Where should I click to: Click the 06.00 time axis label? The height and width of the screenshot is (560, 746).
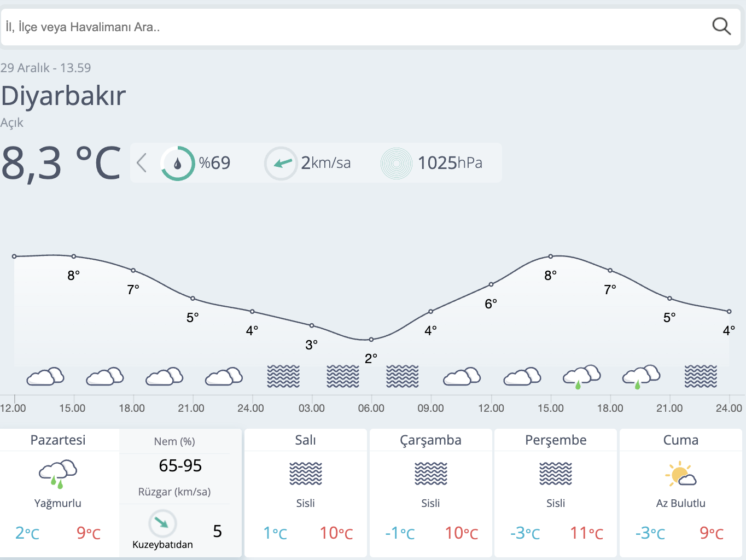click(371, 409)
